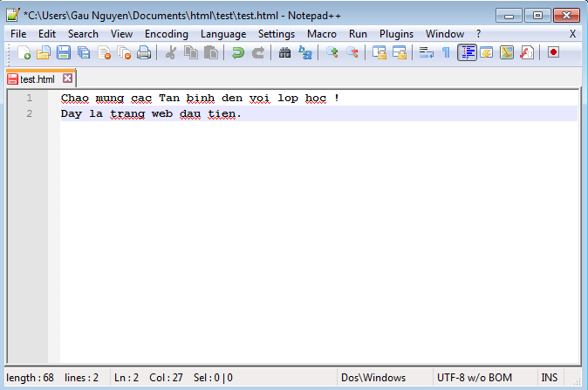Start macro recording with red dot icon
The width and height of the screenshot is (588, 390).
tap(553, 52)
